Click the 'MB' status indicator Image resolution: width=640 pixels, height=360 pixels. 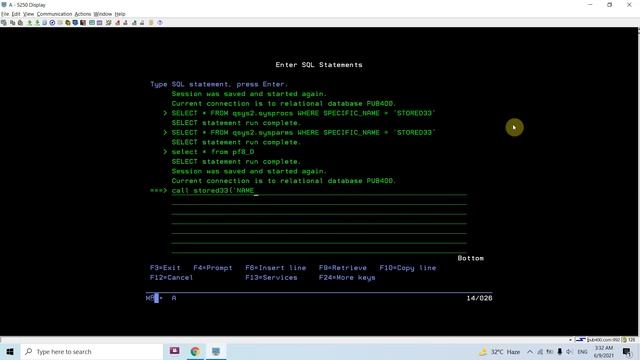(150, 298)
